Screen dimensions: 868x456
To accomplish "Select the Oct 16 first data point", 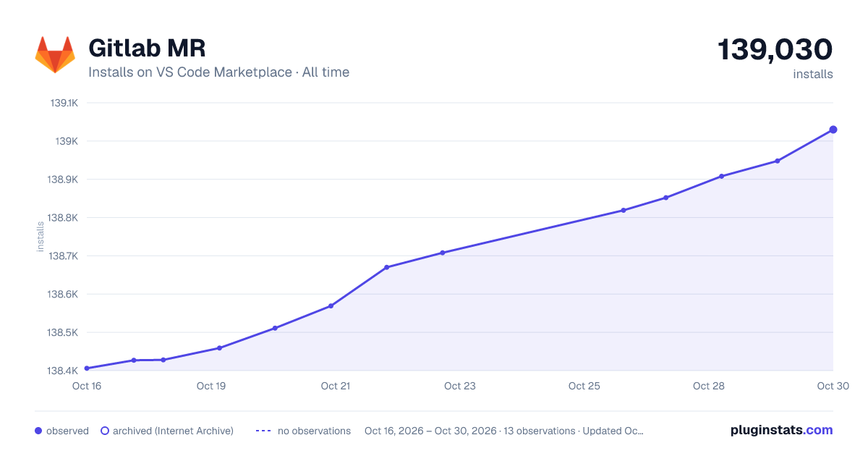I will 87,368.
